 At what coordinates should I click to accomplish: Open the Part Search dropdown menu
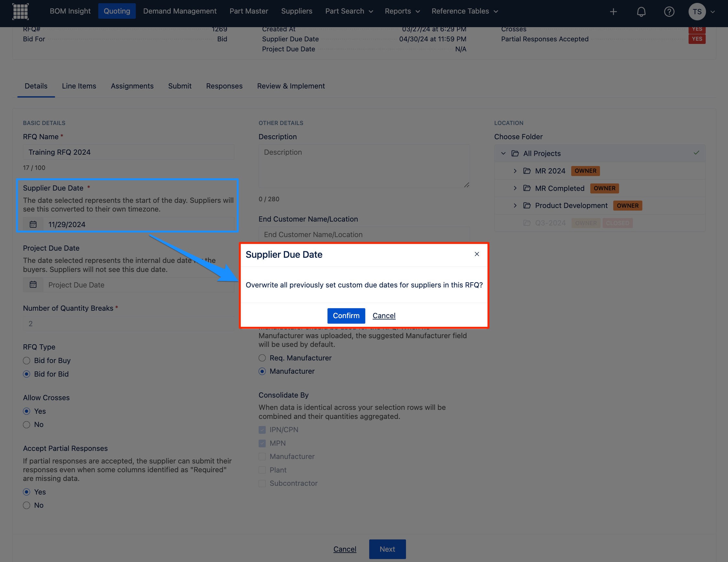349,11
